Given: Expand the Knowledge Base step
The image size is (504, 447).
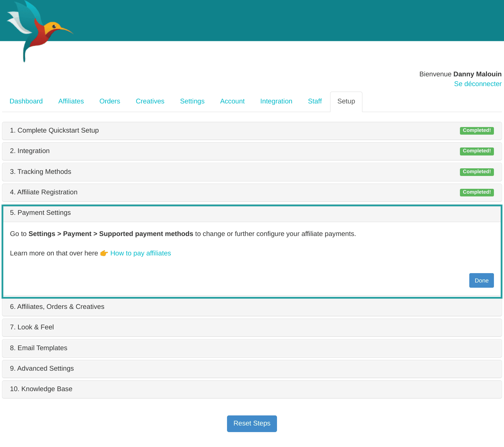Looking at the screenshot, I should pos(41,389).
